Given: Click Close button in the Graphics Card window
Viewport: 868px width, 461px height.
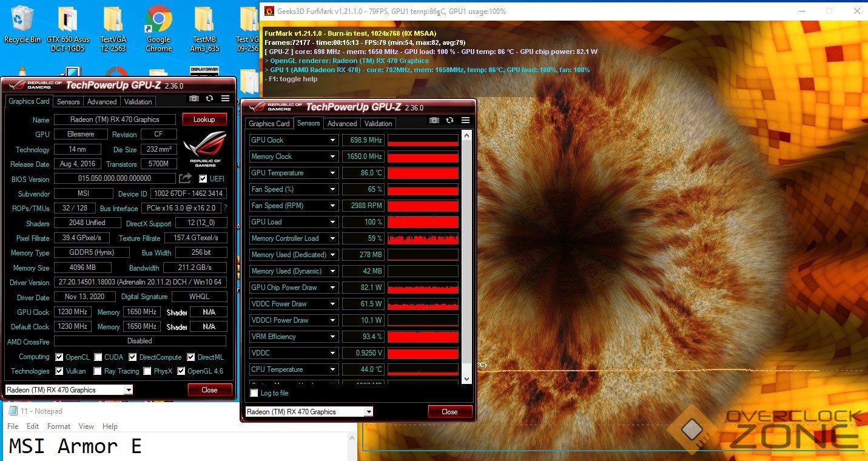Looking at the screenshot, I should (209, 390).
